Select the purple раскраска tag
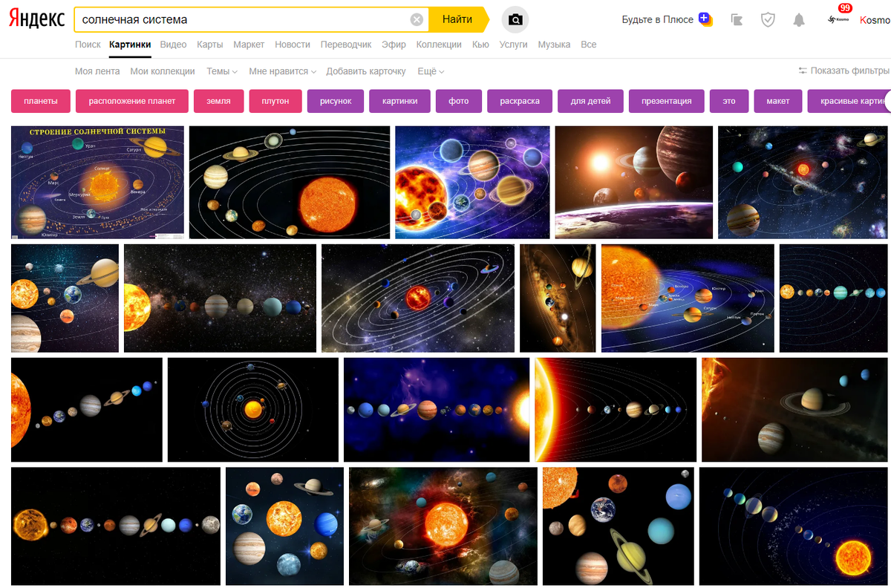 [x=520, y=101]
